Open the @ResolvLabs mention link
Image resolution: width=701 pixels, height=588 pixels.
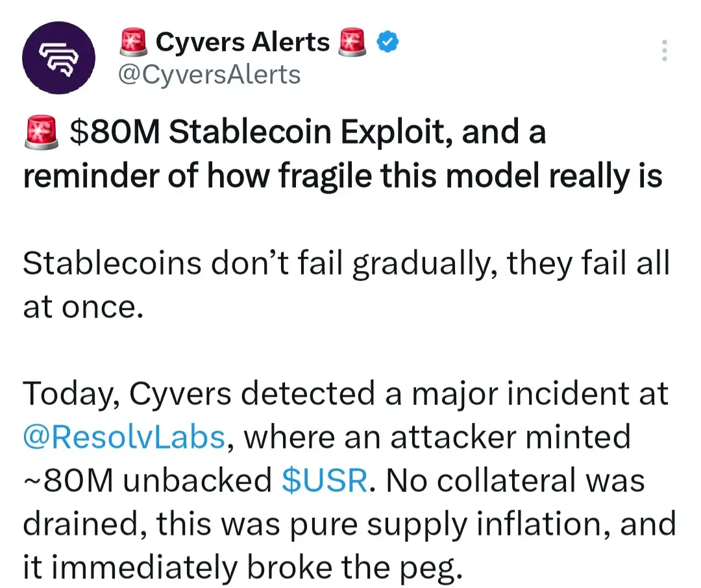[x=124, y=437]
